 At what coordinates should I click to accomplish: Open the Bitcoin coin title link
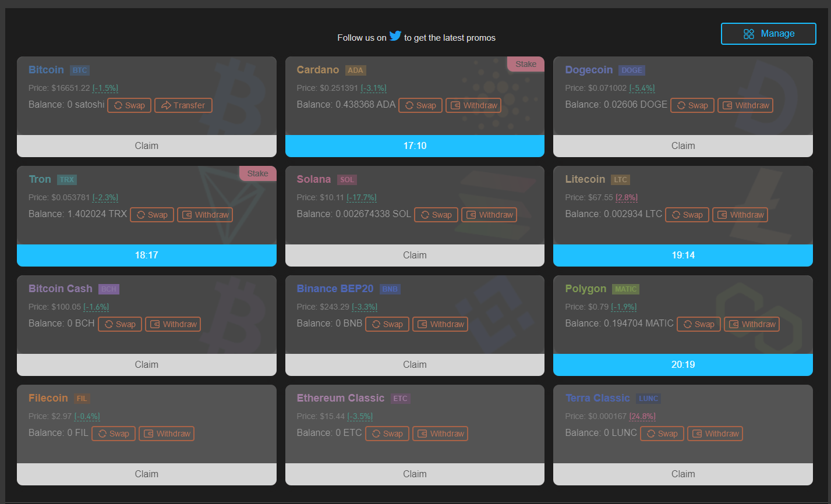46,70
